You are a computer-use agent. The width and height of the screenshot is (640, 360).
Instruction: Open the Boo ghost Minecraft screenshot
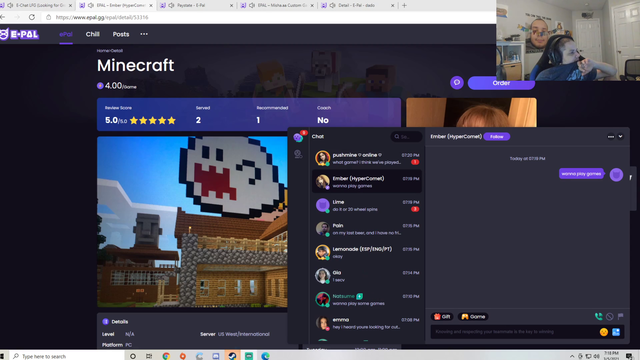[x=192, y=222]
